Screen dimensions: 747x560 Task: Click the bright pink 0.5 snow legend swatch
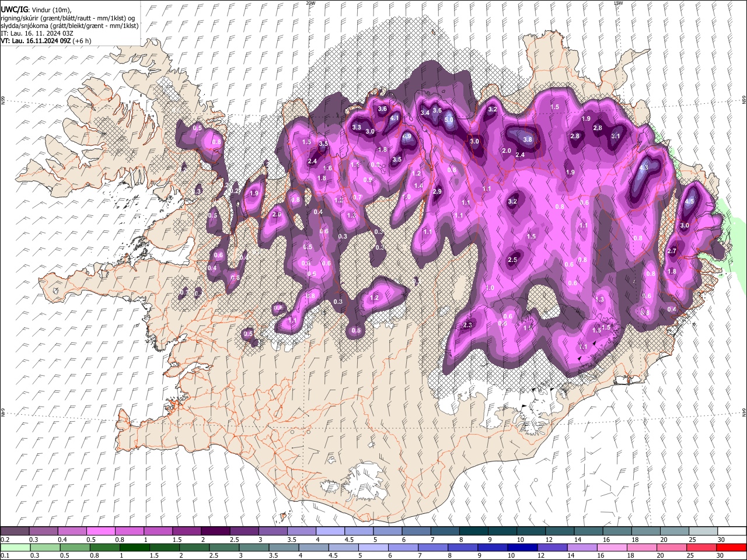click(x=100, y=531)
